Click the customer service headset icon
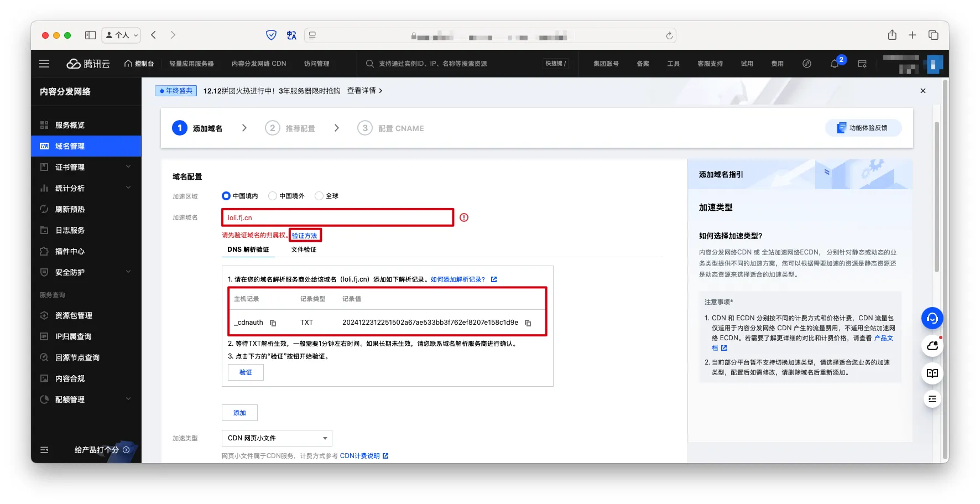 (932, 318)
